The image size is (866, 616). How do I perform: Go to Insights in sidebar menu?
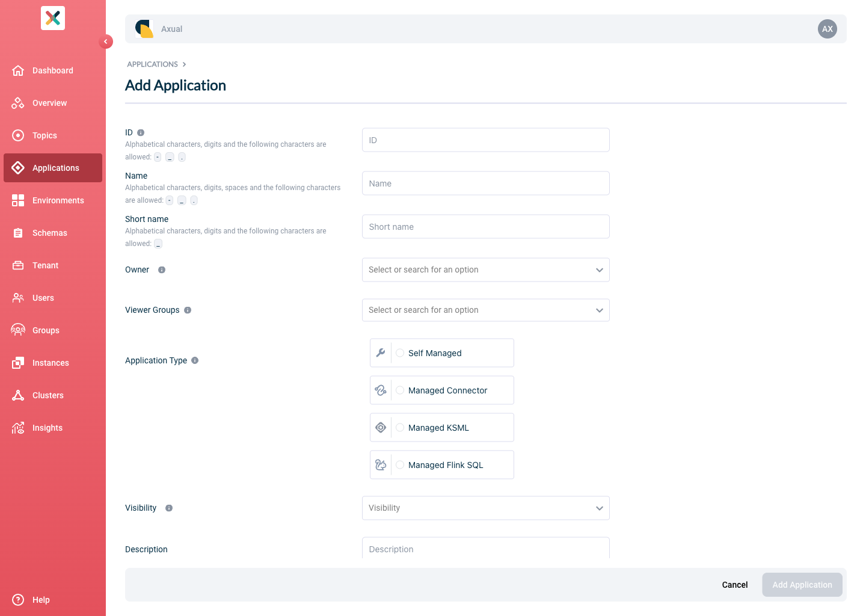pos(53,428)
